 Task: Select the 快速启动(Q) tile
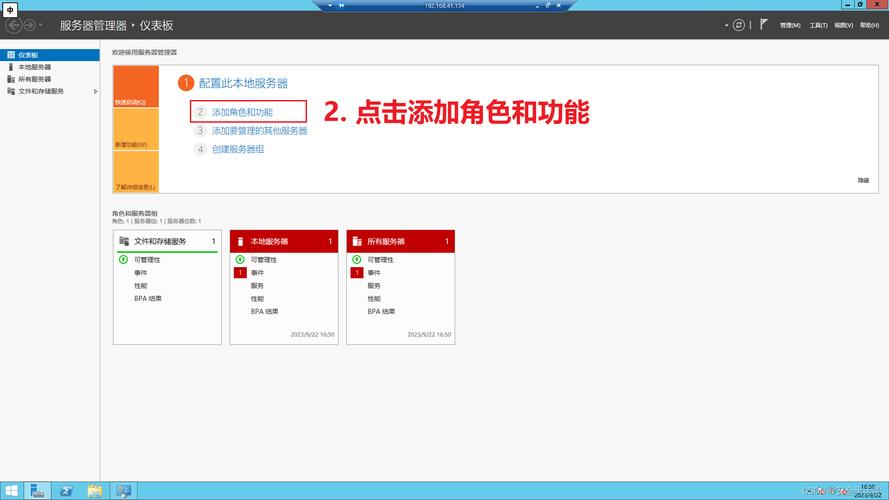[x=136, y=86]
